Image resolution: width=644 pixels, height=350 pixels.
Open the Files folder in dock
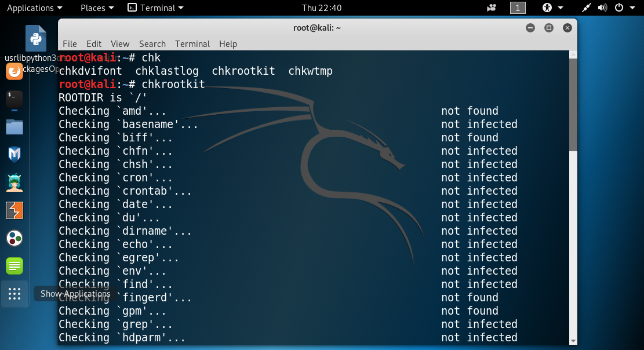[14, 127]
